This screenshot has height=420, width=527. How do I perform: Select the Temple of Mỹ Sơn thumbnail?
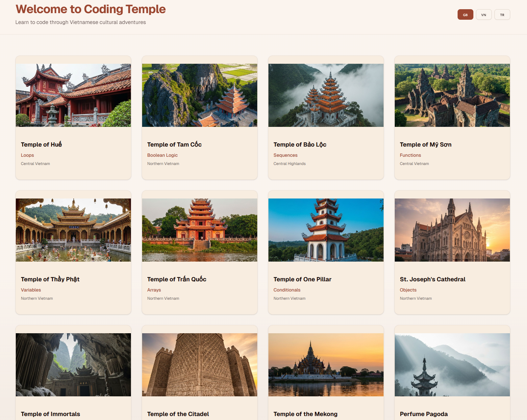pos(452,95)
